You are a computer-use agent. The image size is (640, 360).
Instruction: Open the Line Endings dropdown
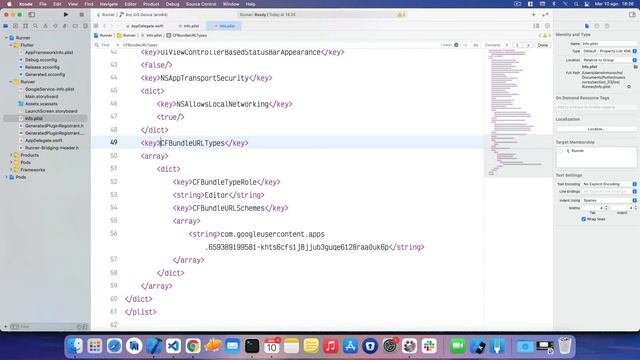pyautogui.click(x=609, y=191)
